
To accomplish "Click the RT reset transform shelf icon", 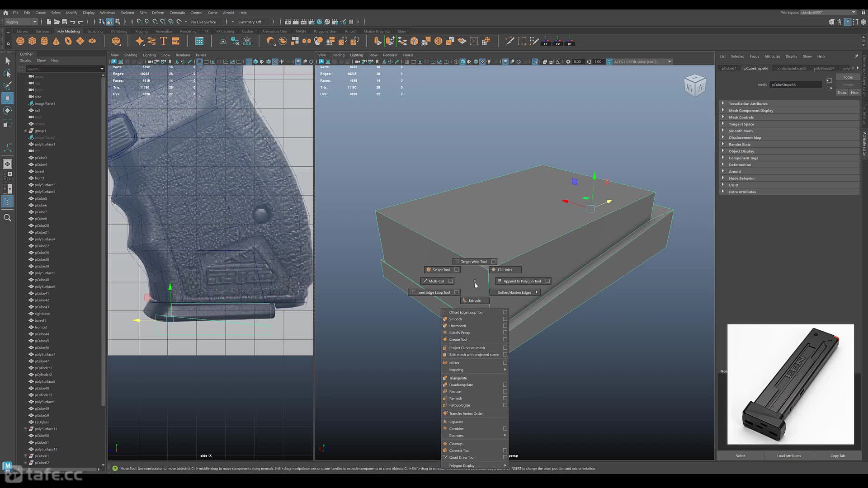I will tap(570, 42).
